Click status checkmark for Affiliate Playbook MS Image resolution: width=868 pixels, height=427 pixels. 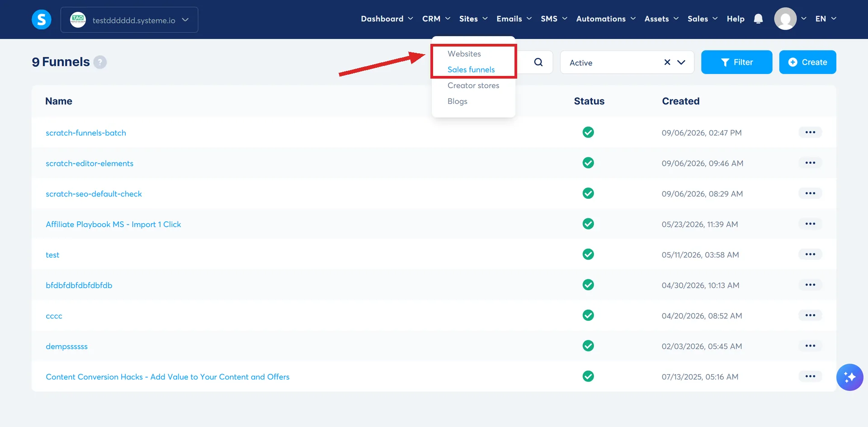[588, 224]
